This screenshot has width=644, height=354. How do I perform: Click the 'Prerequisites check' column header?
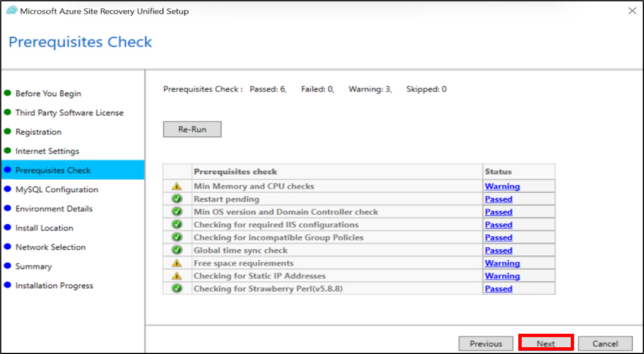pyautogui.click(x=337, y=172)
